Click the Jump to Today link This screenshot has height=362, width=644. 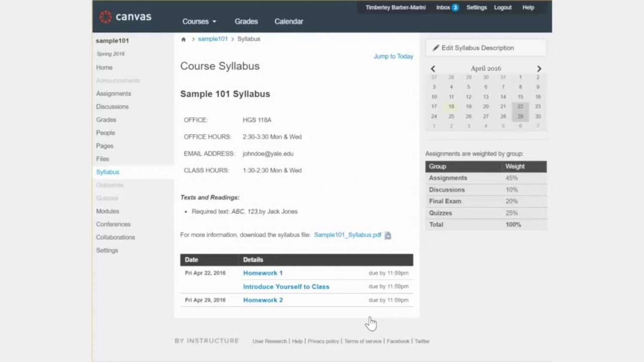[393, 56]
